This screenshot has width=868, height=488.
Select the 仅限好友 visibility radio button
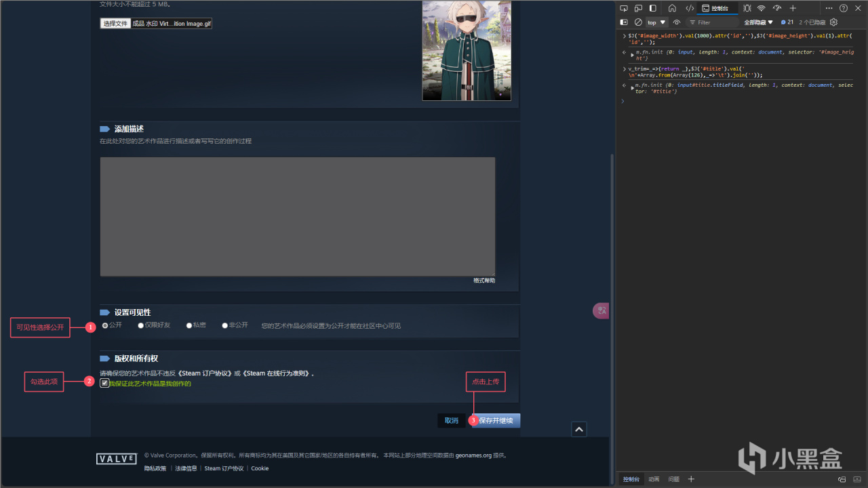pos(141,325)
